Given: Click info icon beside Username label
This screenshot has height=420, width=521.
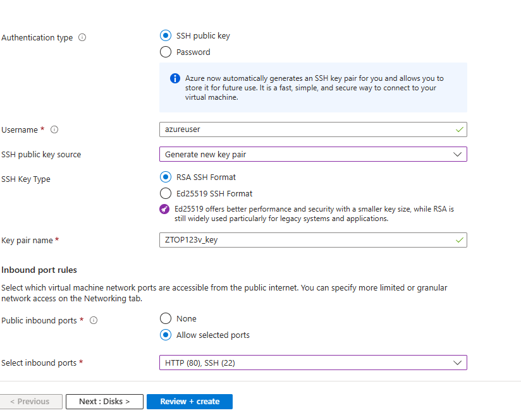Looking at the screenshot, I should [54, 129].
